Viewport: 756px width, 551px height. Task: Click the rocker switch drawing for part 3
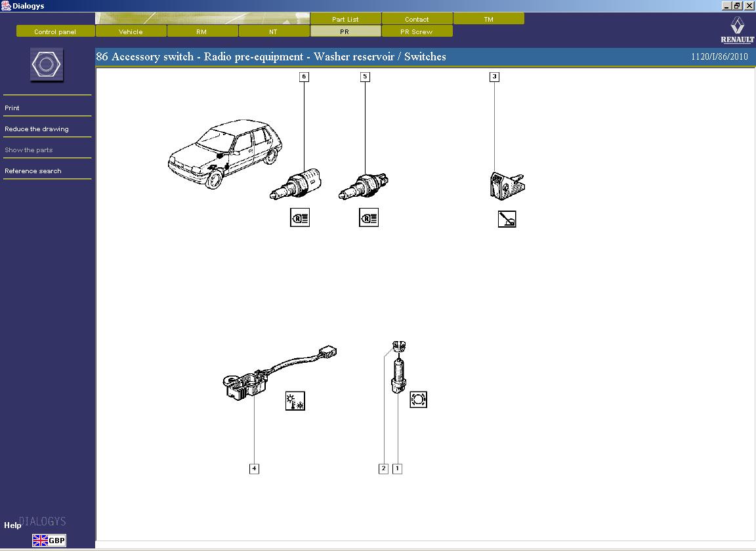[507, 186]
